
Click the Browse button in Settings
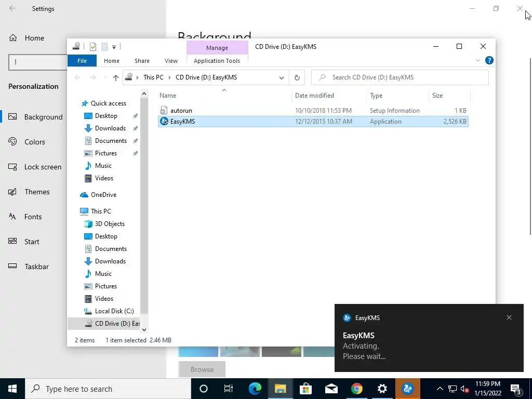point(202,369)
